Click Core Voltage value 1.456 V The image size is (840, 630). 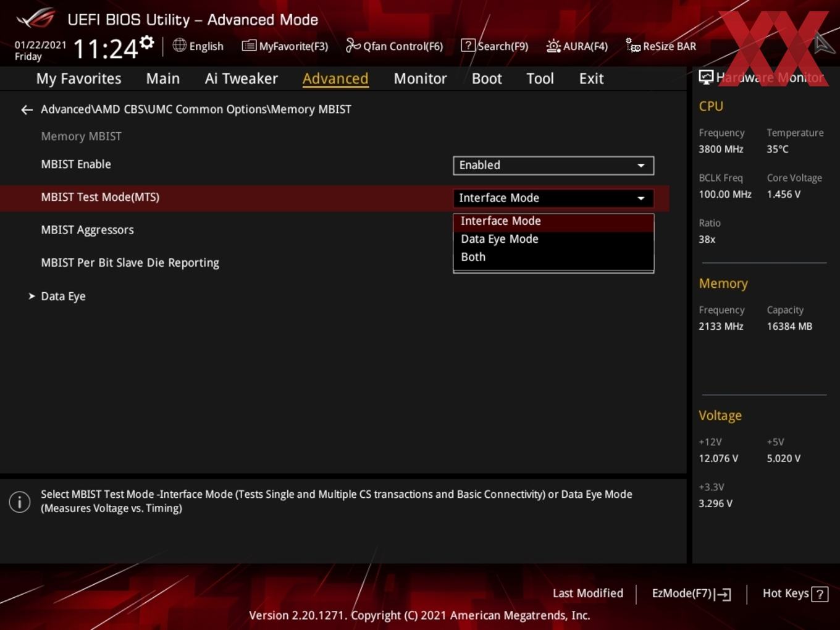[x=784, y=195]
